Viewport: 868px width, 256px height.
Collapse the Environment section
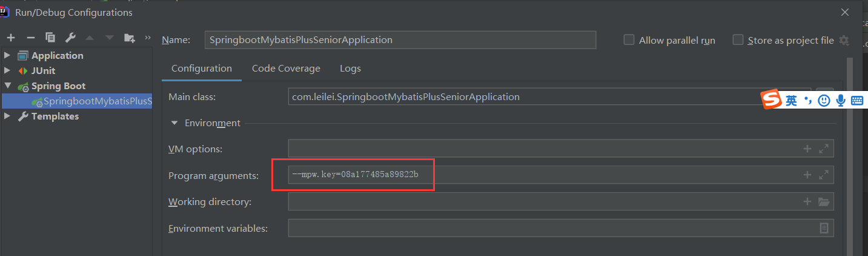tap(174, 123)
